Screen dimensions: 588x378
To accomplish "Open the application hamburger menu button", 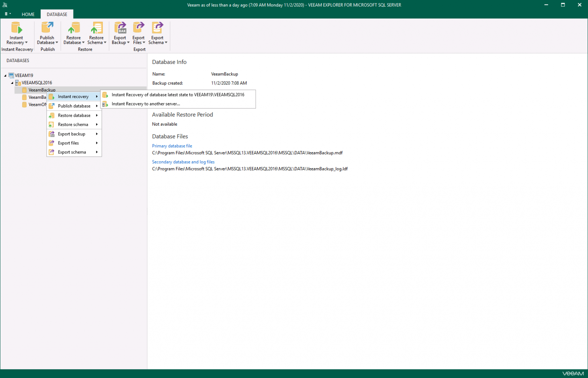I will tap(7, 14).
